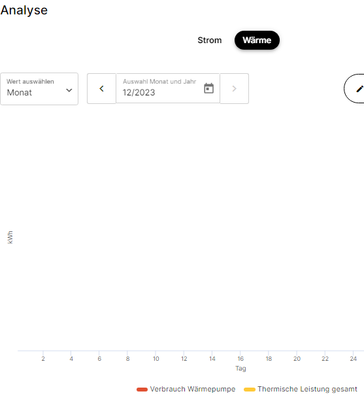
Task: Click day 2 on the Tag axis
Action: coord(43,359)
